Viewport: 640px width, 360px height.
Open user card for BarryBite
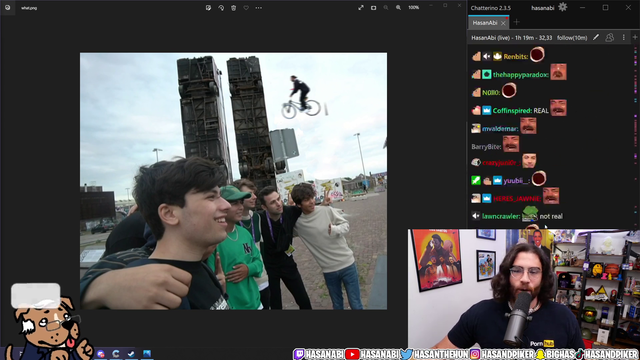coord(486,147)
